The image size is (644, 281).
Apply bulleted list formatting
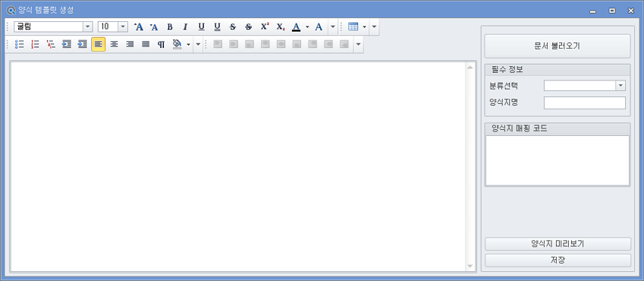pyautogui.click(x=19, y=44)
